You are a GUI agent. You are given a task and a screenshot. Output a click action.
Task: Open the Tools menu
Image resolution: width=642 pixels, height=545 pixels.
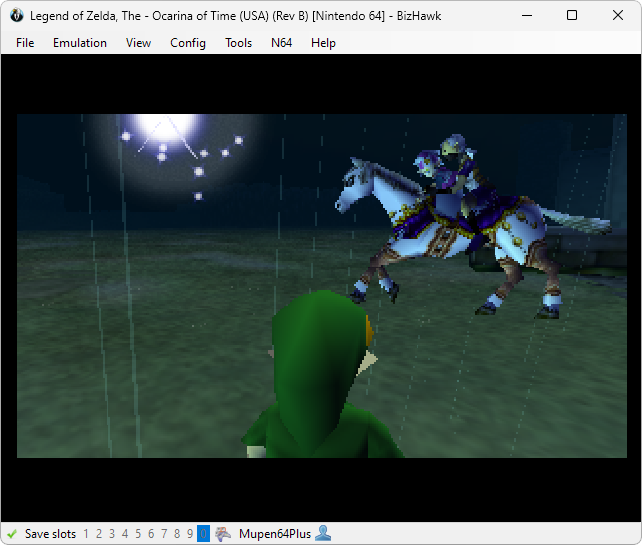point(238,43)
